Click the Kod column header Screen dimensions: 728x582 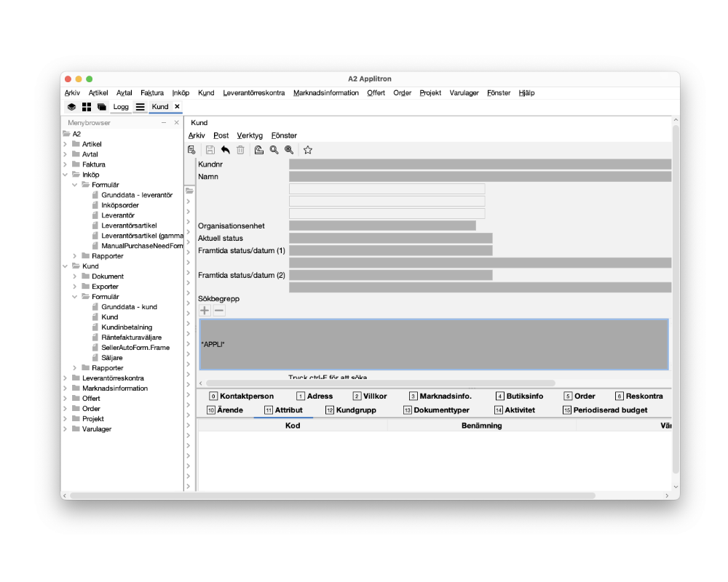(293, 426)
